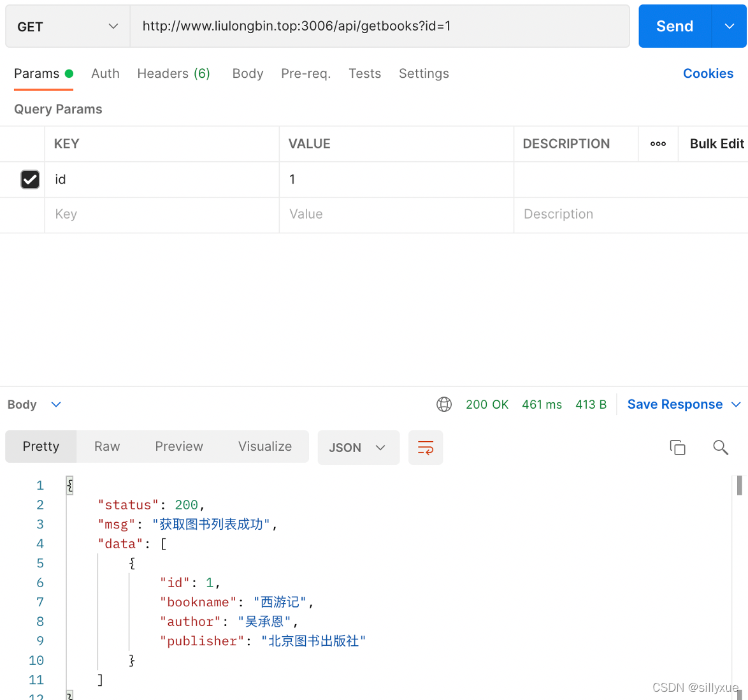This screenshot has height=700, width=748.
Task: Click the request URL field
Action: [380, 26]
